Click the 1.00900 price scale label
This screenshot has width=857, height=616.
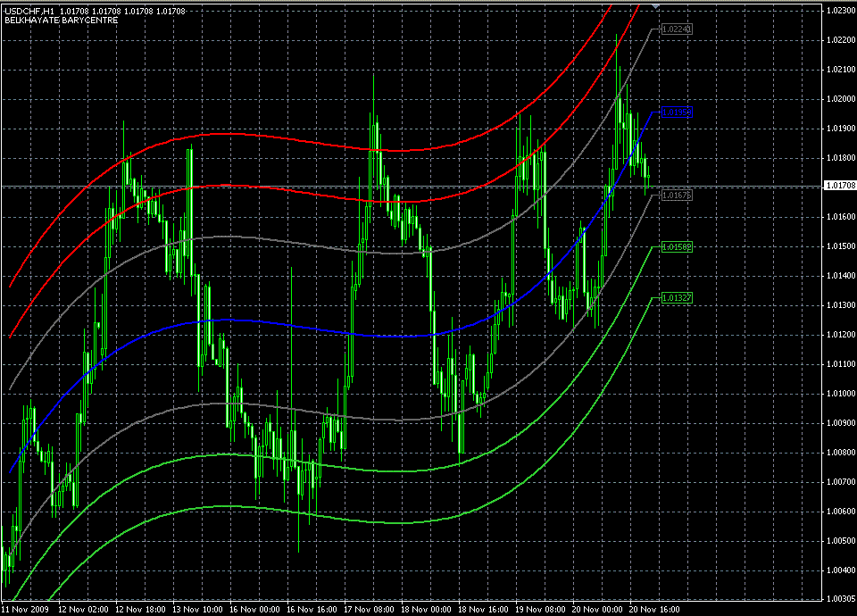point(841,423)
